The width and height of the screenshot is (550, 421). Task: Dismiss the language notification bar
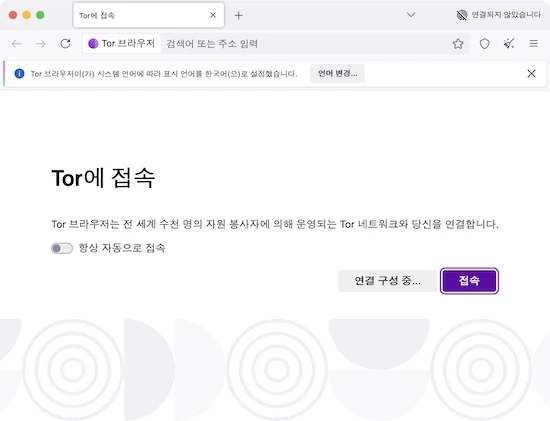click(x=531, y=74)
